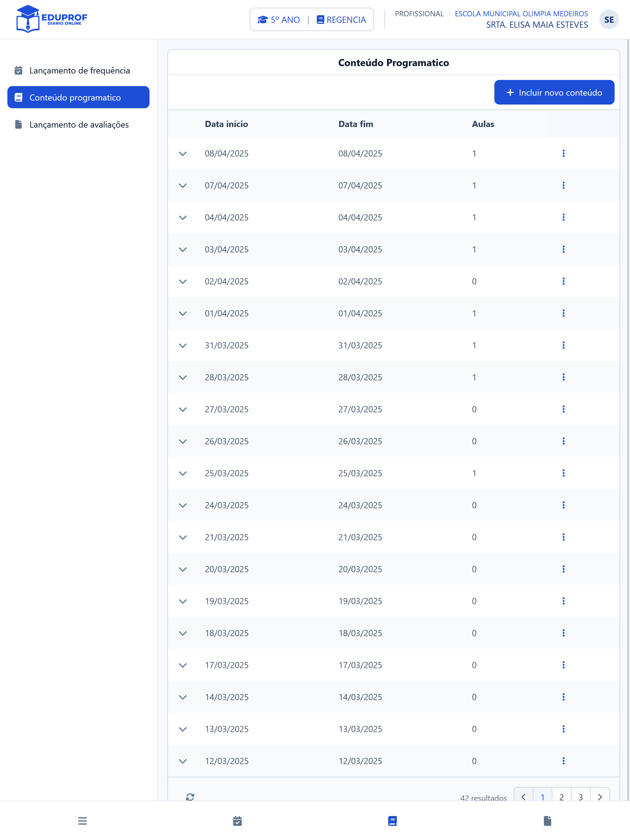
Task: Open the three-dot menu for 01/04/2025
Action: pyautogui.click(x=563, y=313)
